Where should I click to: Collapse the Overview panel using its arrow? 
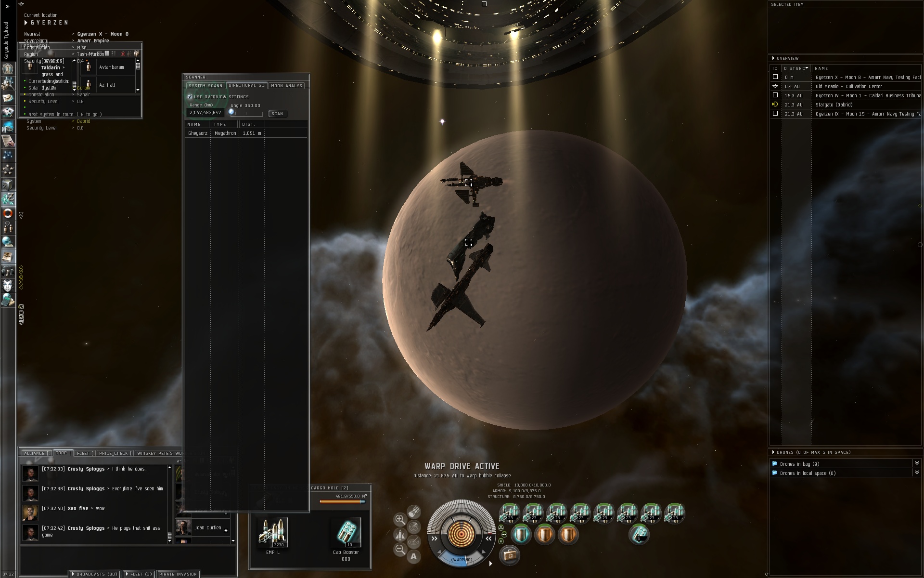click(x=773, y=58)
